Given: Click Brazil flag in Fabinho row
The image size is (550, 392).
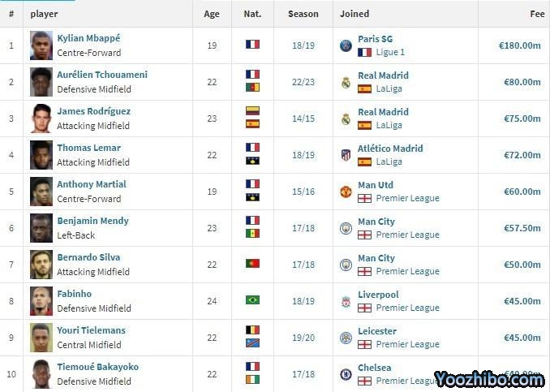Looking at the screenshot, I should 252,300.
